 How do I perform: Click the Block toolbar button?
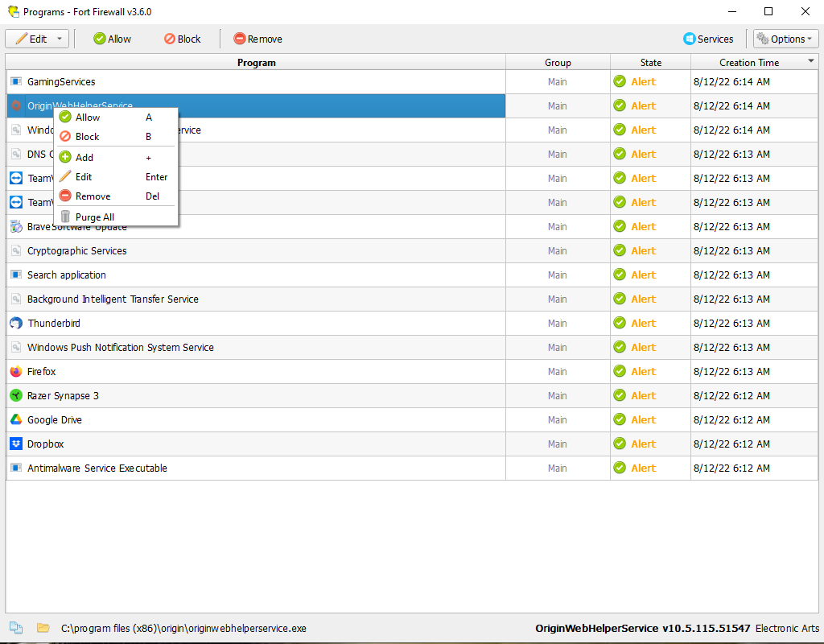click(182, 39)
